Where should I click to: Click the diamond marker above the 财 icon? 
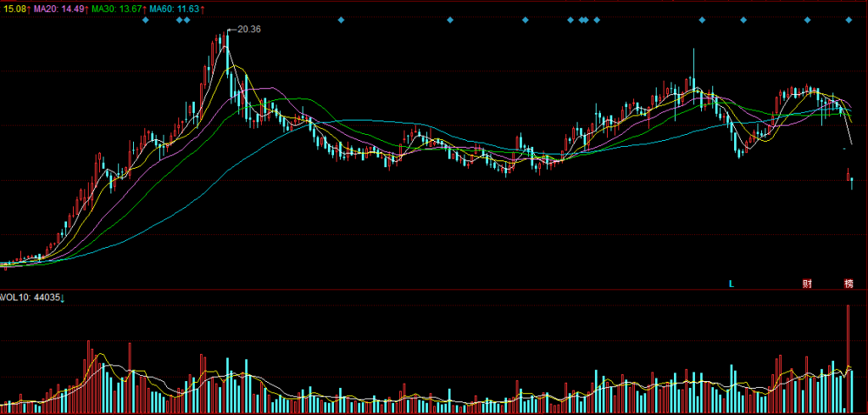pos(807,20)
